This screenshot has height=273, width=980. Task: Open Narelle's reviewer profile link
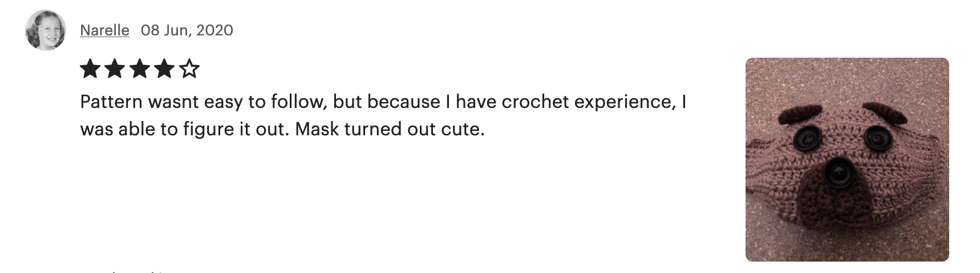pos(104,30)
